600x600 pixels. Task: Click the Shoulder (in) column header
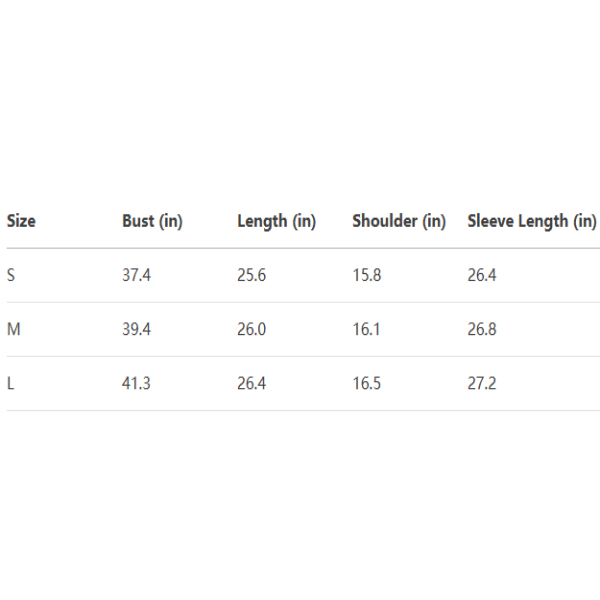coord(398,221)
